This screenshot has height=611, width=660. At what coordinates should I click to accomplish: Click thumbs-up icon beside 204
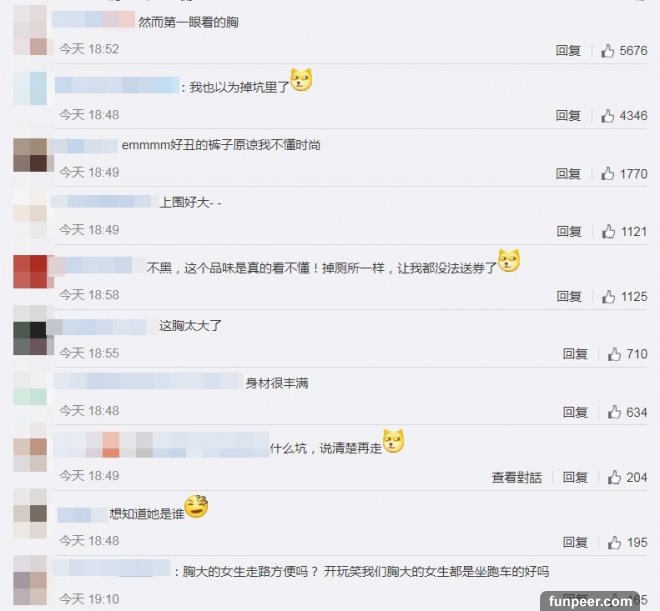click(614, 477)
